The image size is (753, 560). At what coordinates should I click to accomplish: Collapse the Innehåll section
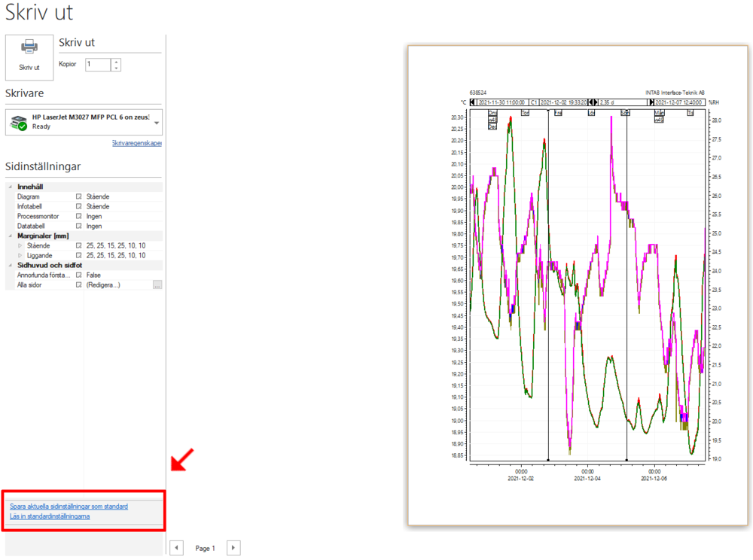10,187
